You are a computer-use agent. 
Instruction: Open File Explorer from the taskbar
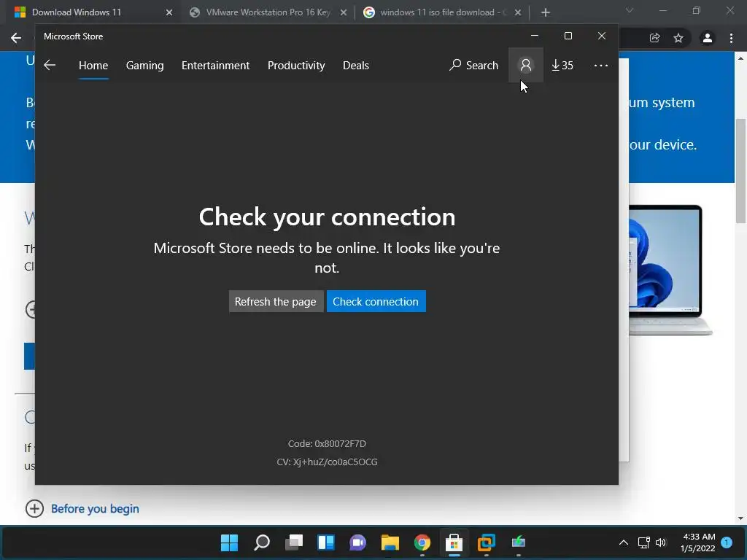(x=390, y=542)
